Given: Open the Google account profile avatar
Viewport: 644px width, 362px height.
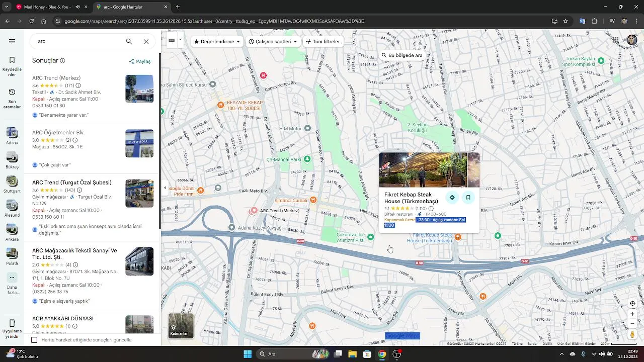Looking at the screenshot, I should (632, 40).
